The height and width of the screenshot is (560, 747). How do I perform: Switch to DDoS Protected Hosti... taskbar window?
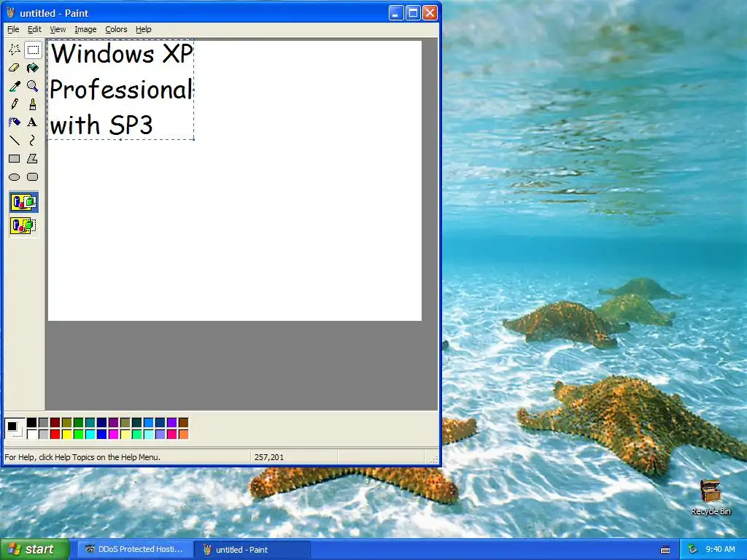134,549
